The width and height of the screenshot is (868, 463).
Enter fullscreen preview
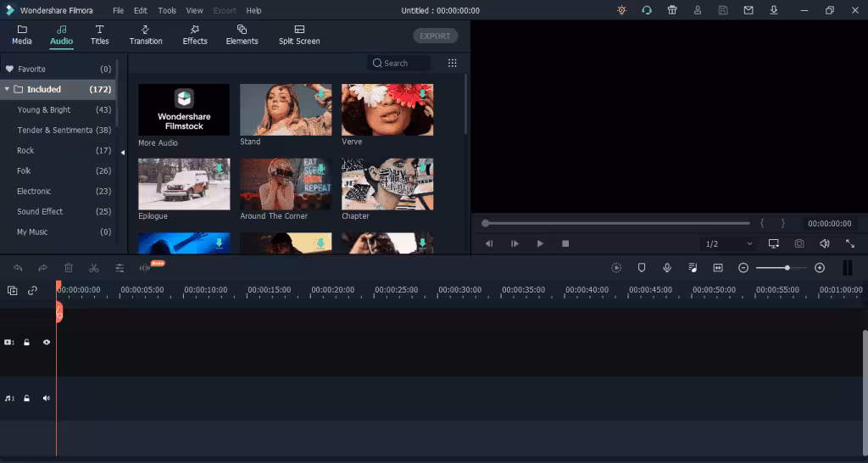coord(850,243)
